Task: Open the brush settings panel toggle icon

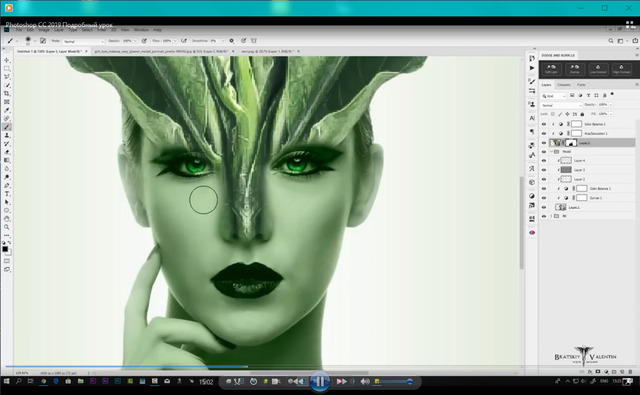Action: (43, 41)
